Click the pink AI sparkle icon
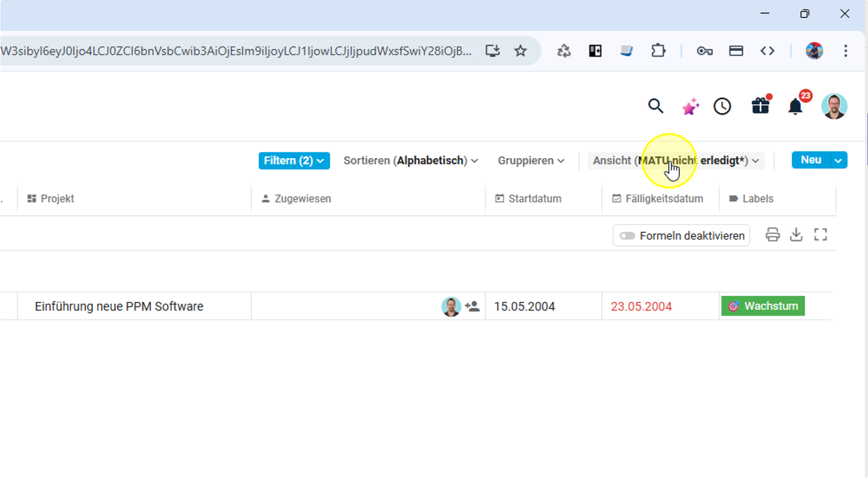This screenshot has width=868, height=479. [690, 106]
